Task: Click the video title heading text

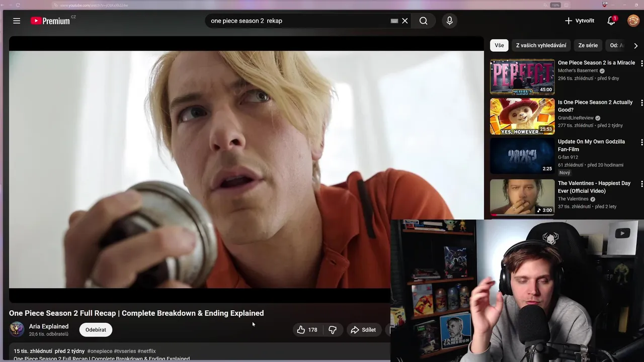Action: [x=136, y=313]
